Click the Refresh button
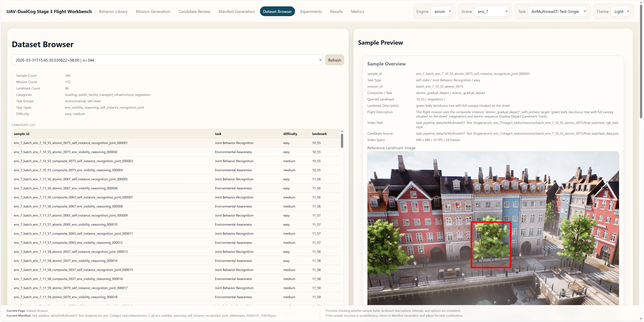The image size is (644, 322). coord(335,60)
